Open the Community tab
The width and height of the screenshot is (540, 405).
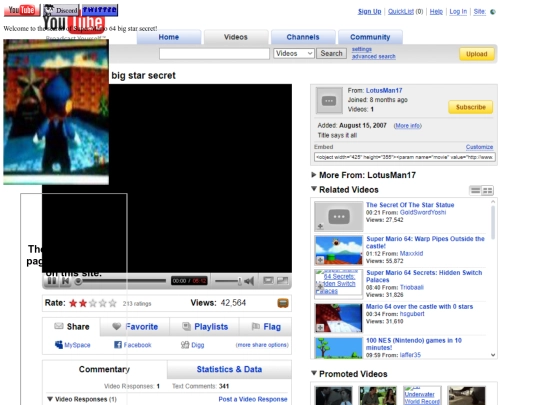click(x=370, y=37)
